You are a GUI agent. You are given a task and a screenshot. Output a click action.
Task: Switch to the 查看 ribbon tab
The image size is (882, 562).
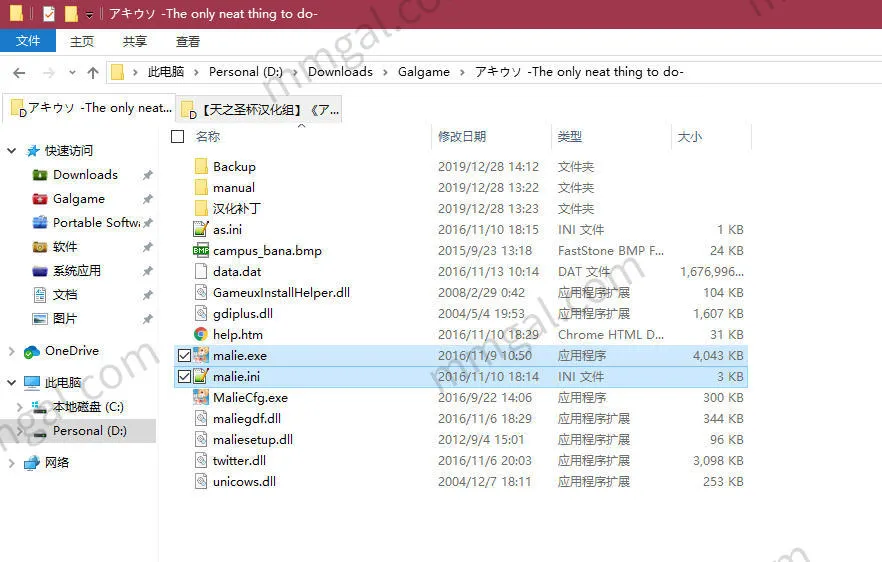point(188,41)
